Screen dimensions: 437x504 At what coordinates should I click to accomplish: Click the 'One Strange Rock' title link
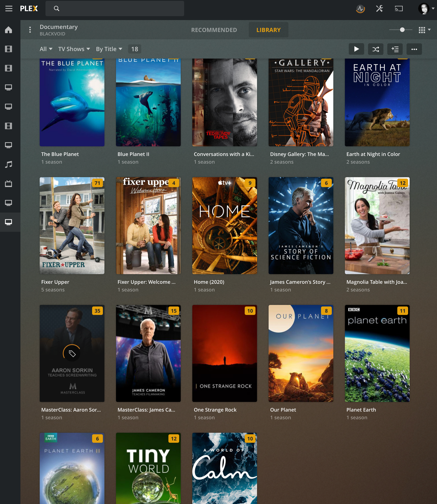(x=215, y=410)
